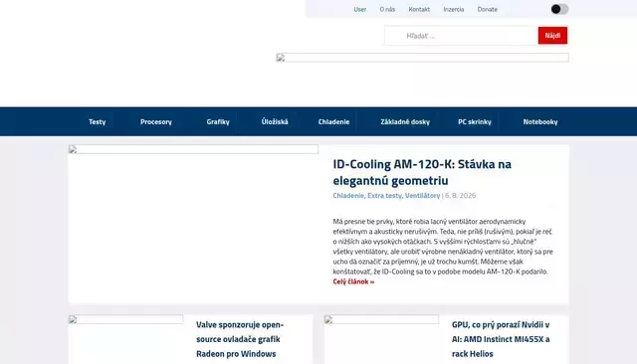The width and height of the screenshot is (637, 364).
Task: Click the wide banner image under the search bar
Action: pos(422,58)
